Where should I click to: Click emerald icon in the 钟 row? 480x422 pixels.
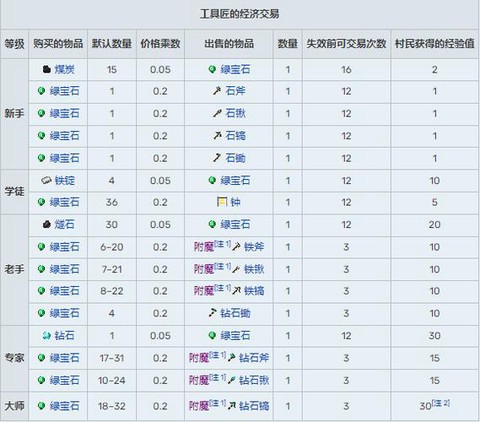click(41, 202)
